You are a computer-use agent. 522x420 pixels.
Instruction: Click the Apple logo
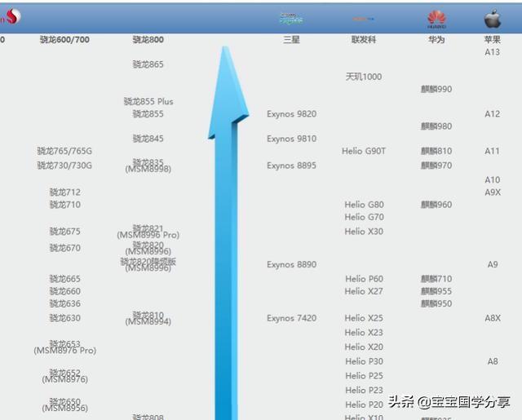pyautogui.click(x=493, y=19)
